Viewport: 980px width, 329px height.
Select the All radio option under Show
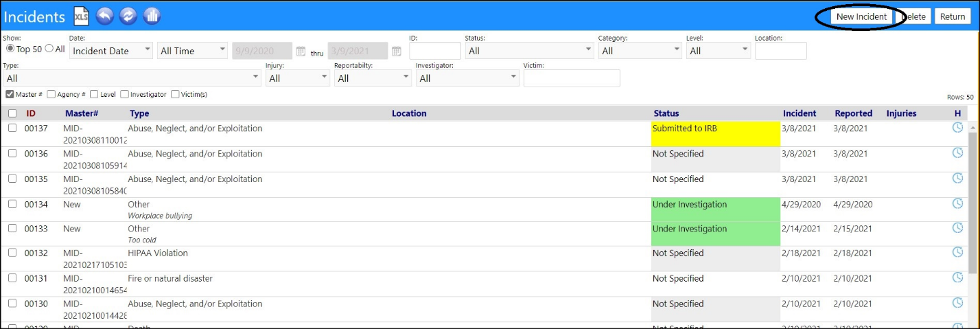coord(49,49)
